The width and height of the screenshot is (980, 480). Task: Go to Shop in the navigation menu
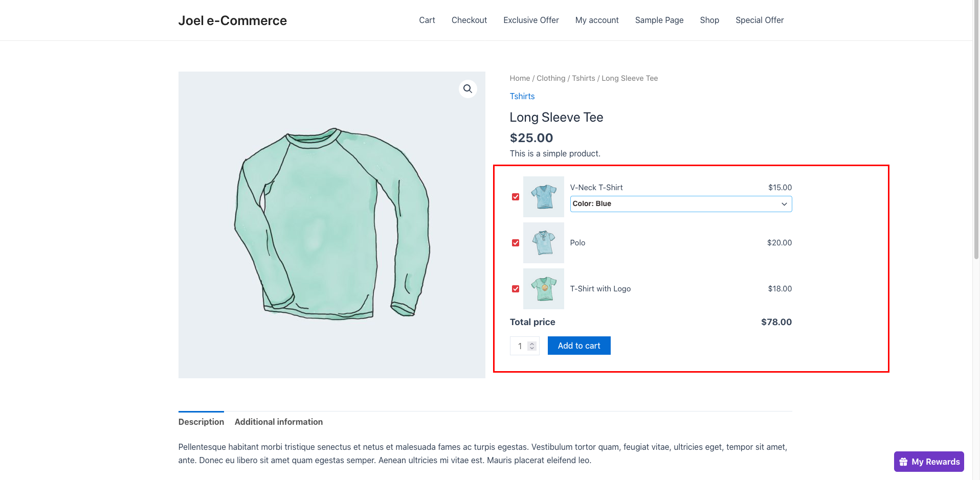(x=709, y=20)
